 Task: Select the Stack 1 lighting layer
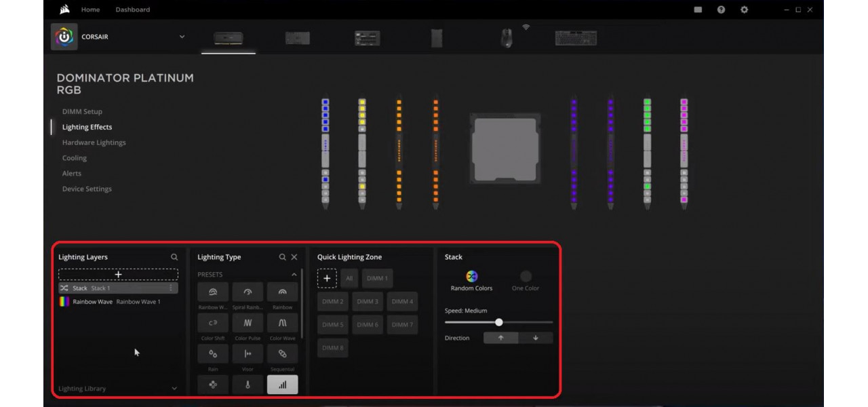[118, 288]
